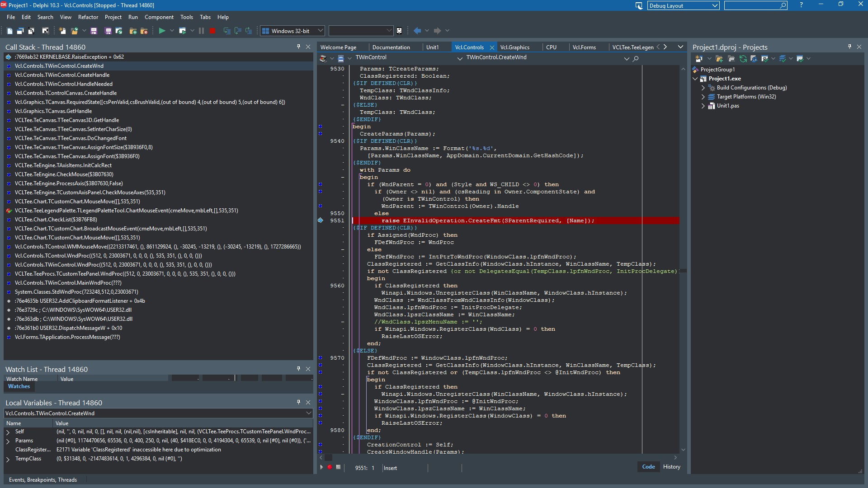Click the editor vertical scrollbar down arrow

(683, 450)
